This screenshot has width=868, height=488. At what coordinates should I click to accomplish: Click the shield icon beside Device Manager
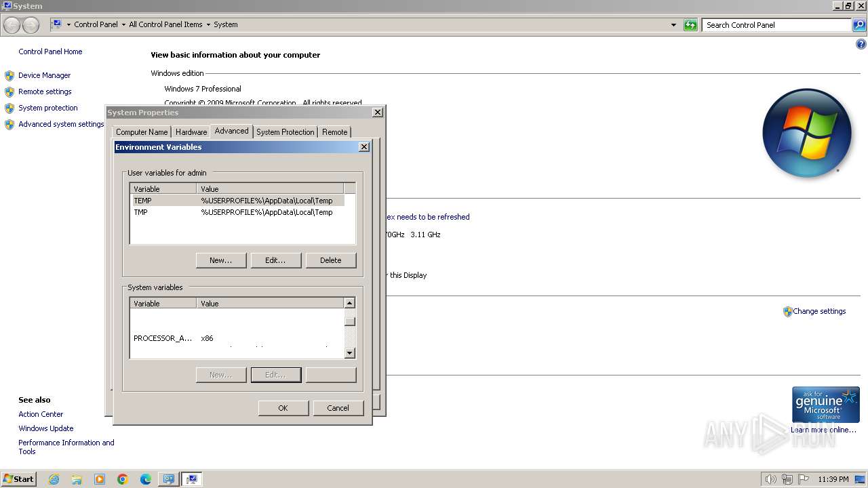[x=9, y=75]
